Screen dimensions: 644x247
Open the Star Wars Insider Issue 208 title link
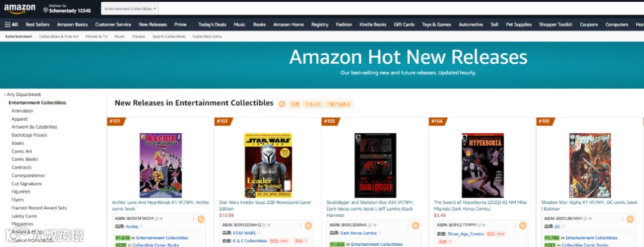click(x=265, y=205)
